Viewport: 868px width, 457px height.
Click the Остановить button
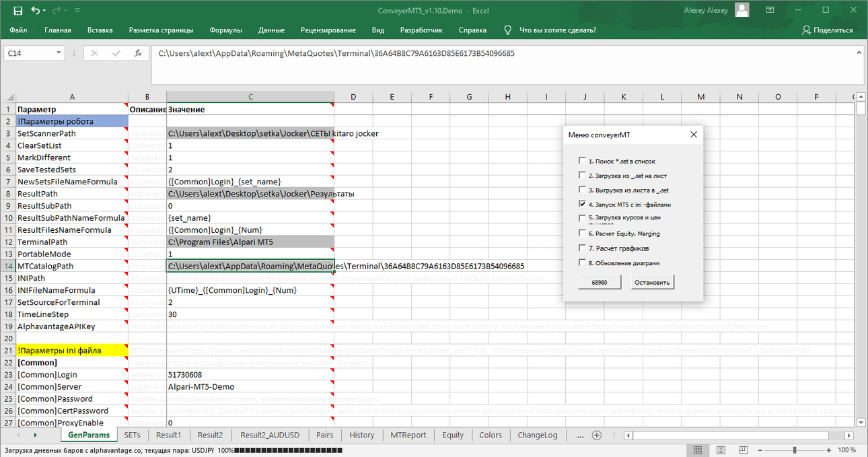[653, 283]
